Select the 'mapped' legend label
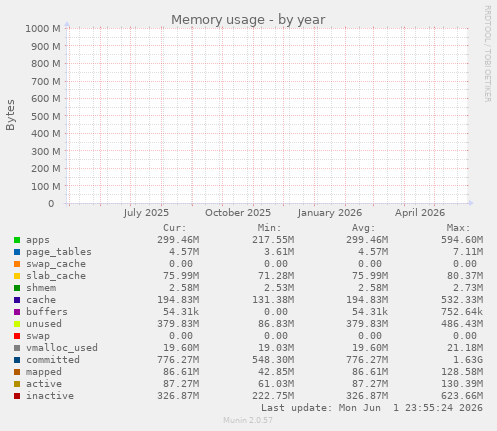Image resolution: width=497 pixels, height=431 pixels. point(44,372)
